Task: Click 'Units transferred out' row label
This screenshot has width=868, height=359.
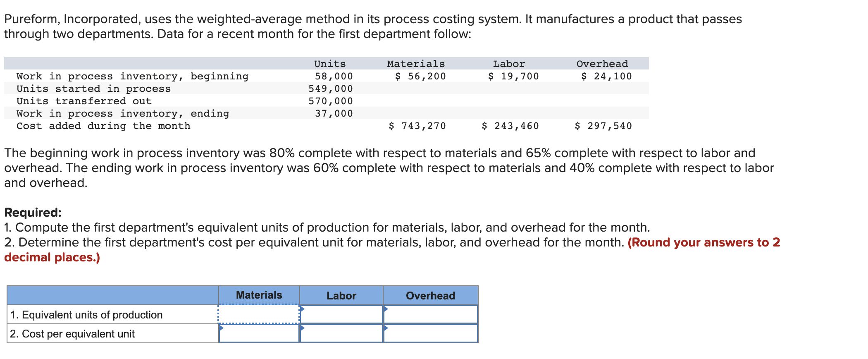Action: pos(84,101)
